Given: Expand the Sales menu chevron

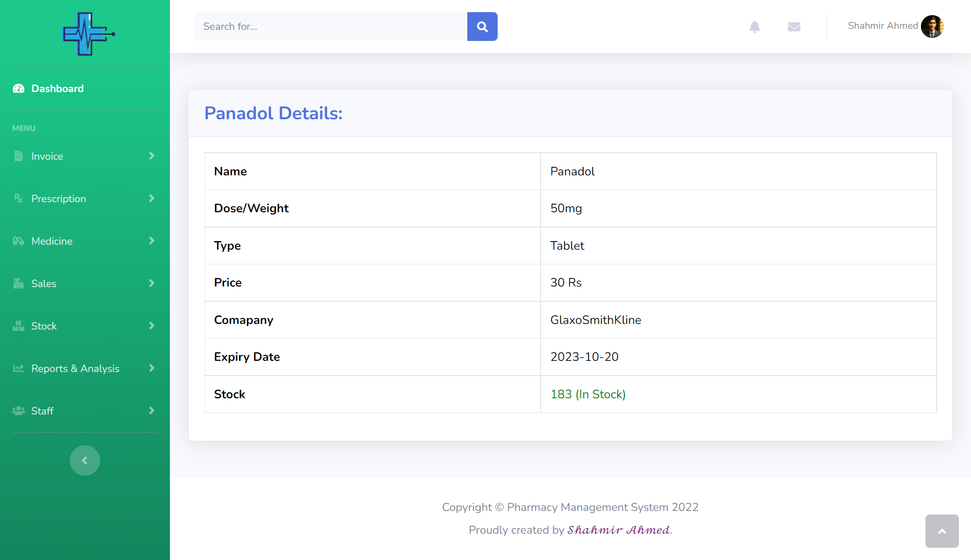Looking at the screenshot, I should 151,284.
